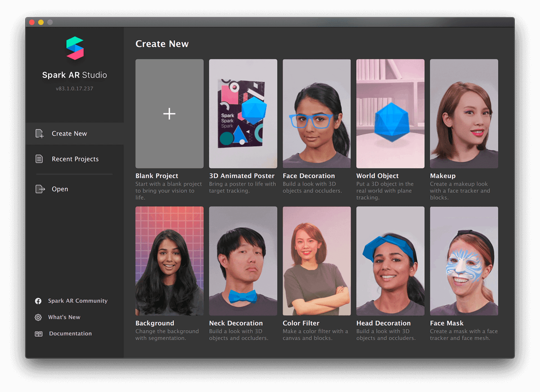Click the Blank Project title text
Image resolution: width=540 pixels, height=392 pixels.
[x=157, y=176]
